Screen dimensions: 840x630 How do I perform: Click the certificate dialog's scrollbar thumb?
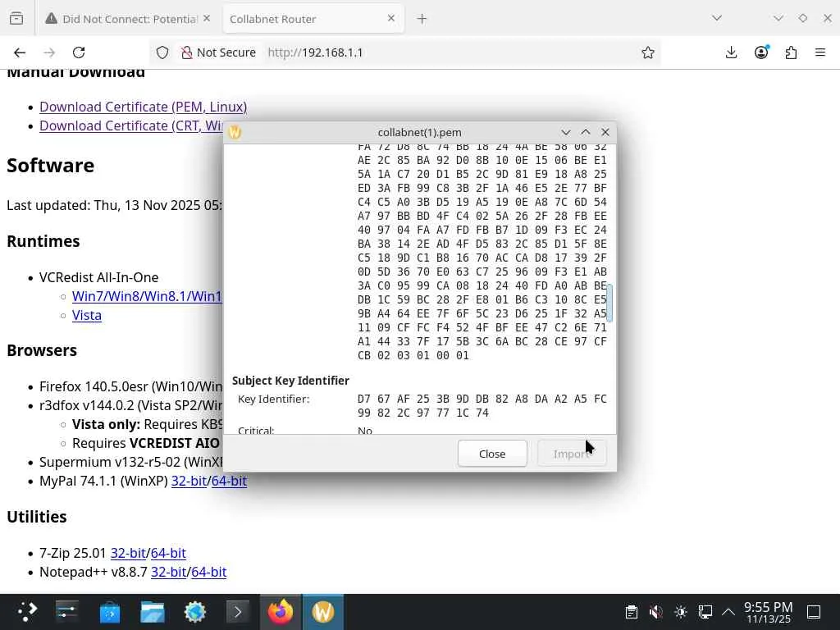[x=609, y=303]
